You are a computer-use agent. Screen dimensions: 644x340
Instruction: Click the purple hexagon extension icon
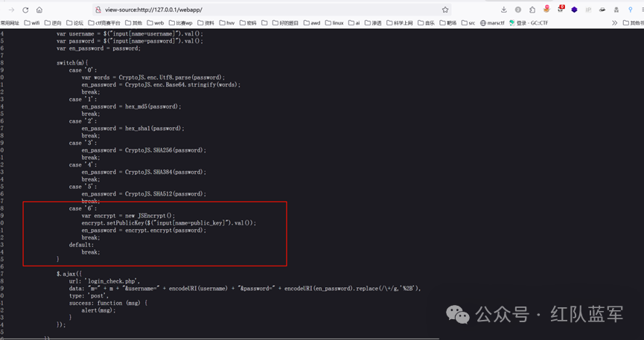pyautogui.click(x=574, y=10)
